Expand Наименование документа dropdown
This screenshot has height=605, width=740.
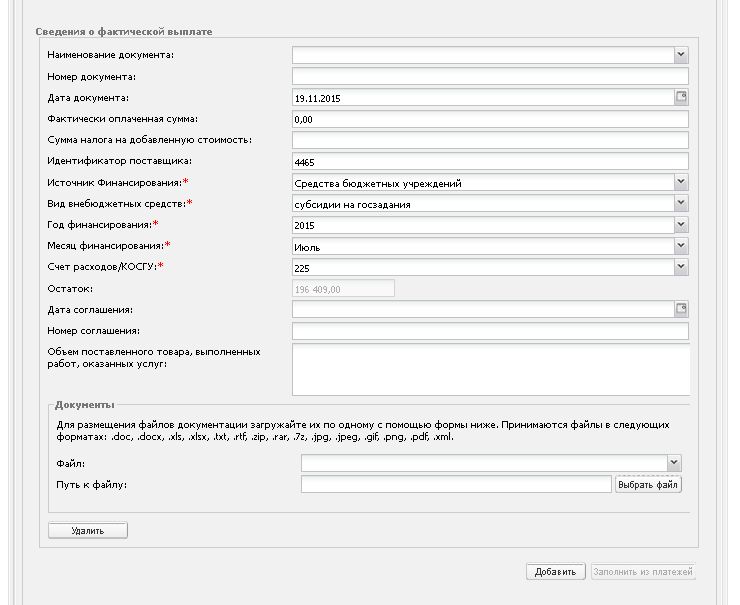pos(681,55)
